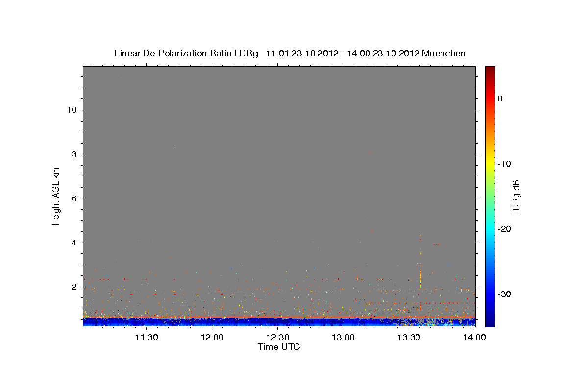The width and height of the screenshot is (588, 392).
Task: Click the 11:30 time tick label
Action: (x=146, y=337)
